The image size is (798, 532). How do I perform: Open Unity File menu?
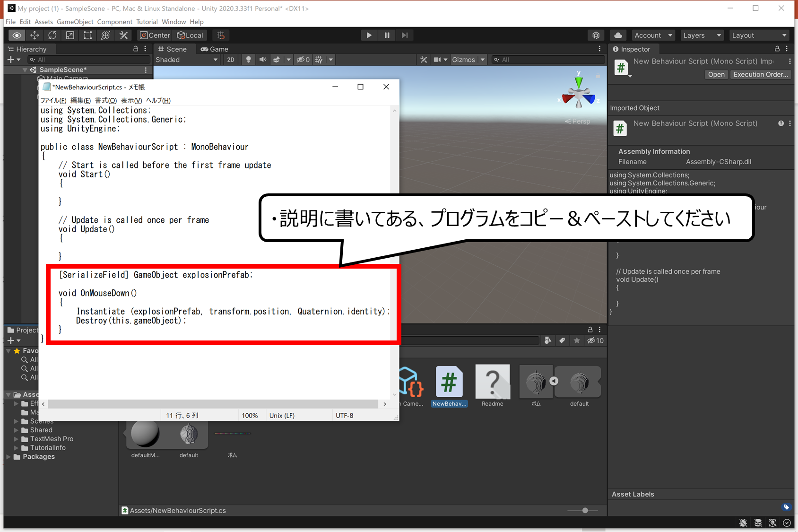(x=10, y=22)
